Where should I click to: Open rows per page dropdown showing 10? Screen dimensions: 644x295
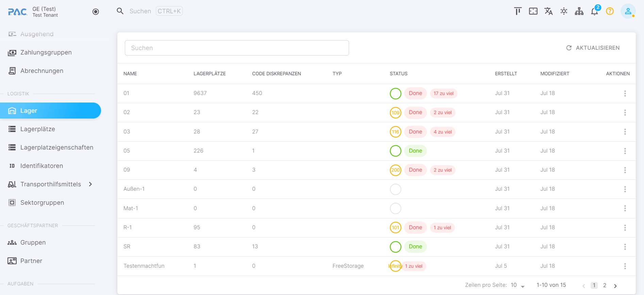point(518,285)
